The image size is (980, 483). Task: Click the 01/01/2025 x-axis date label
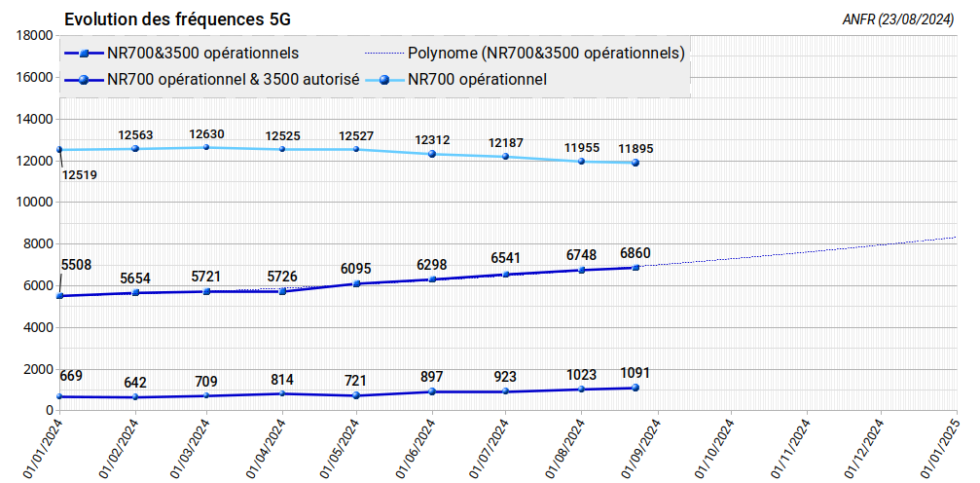pos(940,447)
